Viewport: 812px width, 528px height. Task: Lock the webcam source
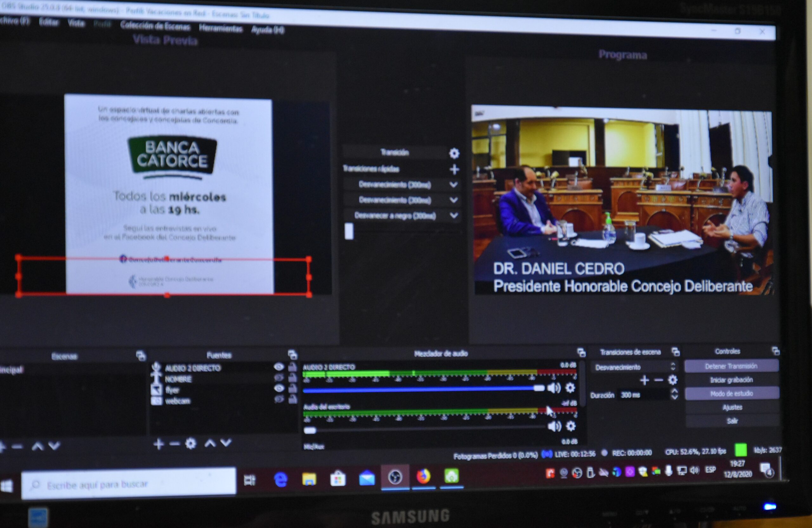[292, 399]
